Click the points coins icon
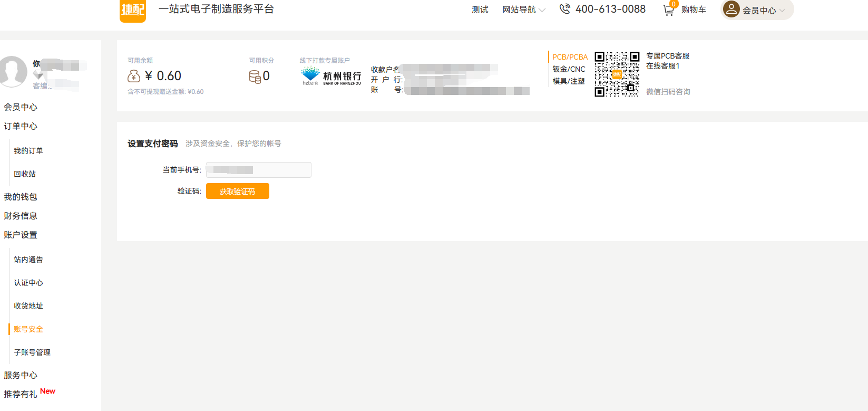 pos(255,77)
